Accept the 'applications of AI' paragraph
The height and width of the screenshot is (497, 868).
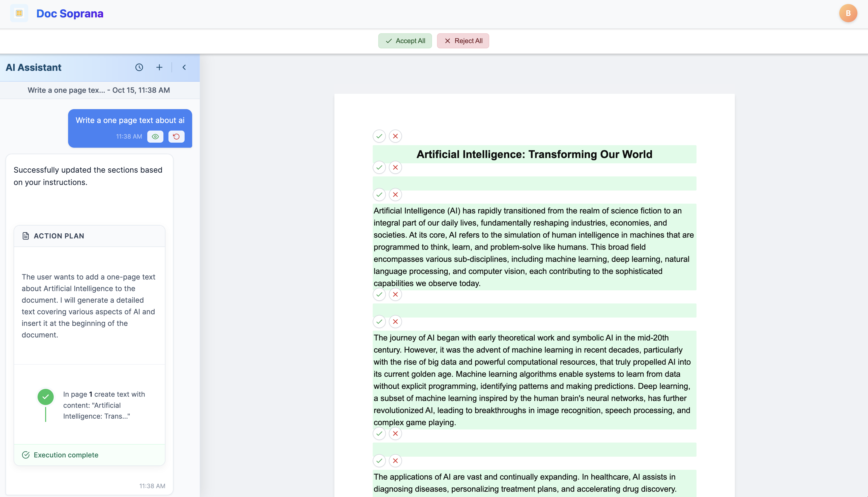coord(379,461)
